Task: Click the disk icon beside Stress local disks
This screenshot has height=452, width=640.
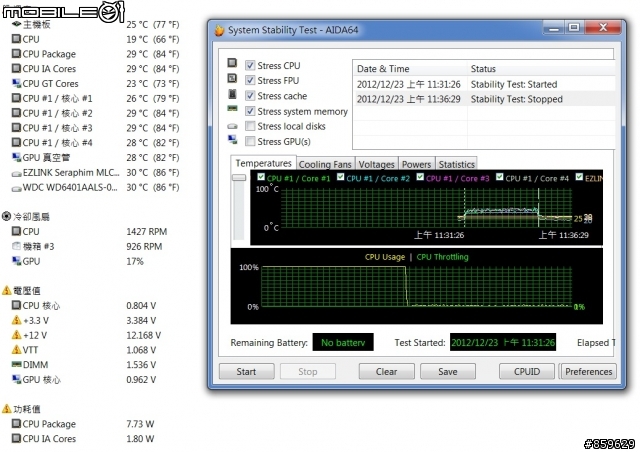Action: (x=232, y=126)
